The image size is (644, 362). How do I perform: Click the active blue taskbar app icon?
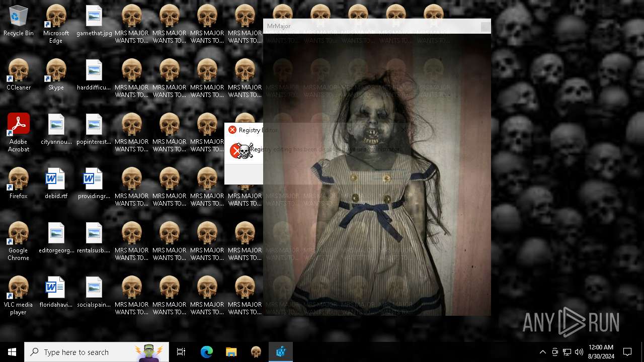[281, 352]
